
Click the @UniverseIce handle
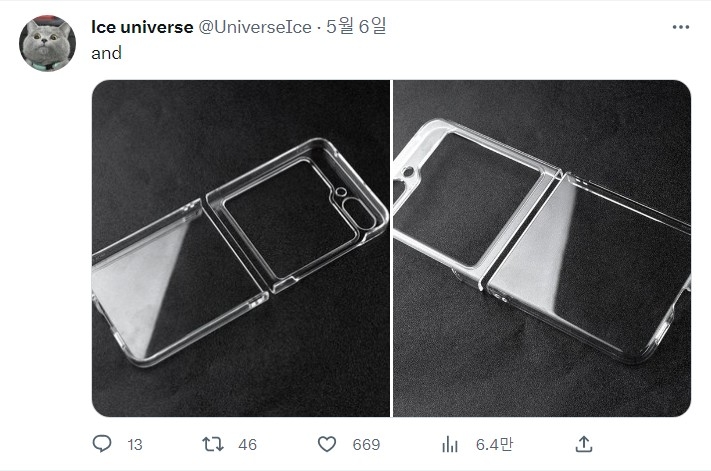point(255,27)
